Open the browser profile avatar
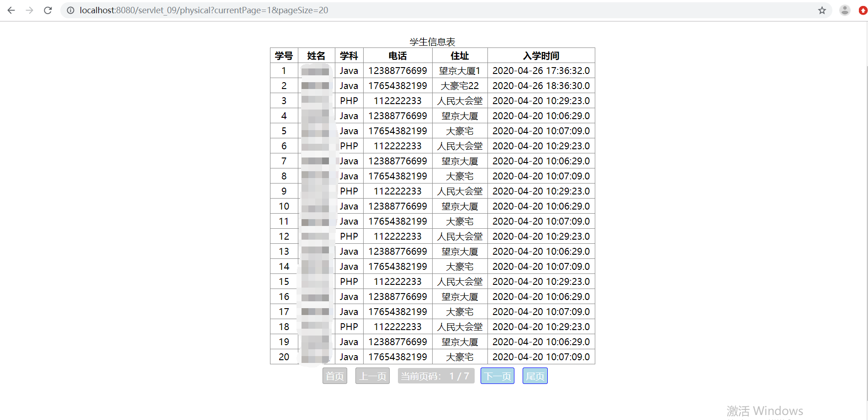Screen dimensions: 868x420 845,10
